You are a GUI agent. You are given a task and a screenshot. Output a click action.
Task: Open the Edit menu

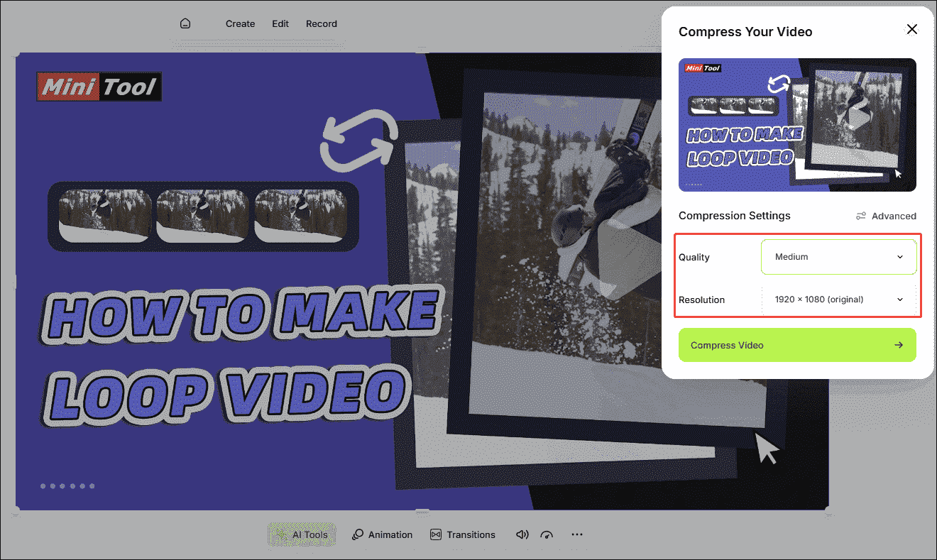280,23
